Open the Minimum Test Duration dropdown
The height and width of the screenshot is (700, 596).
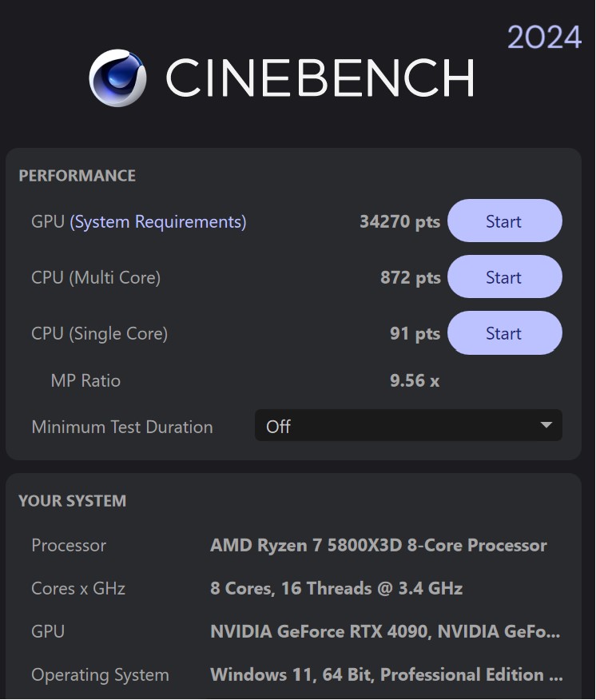408,425
